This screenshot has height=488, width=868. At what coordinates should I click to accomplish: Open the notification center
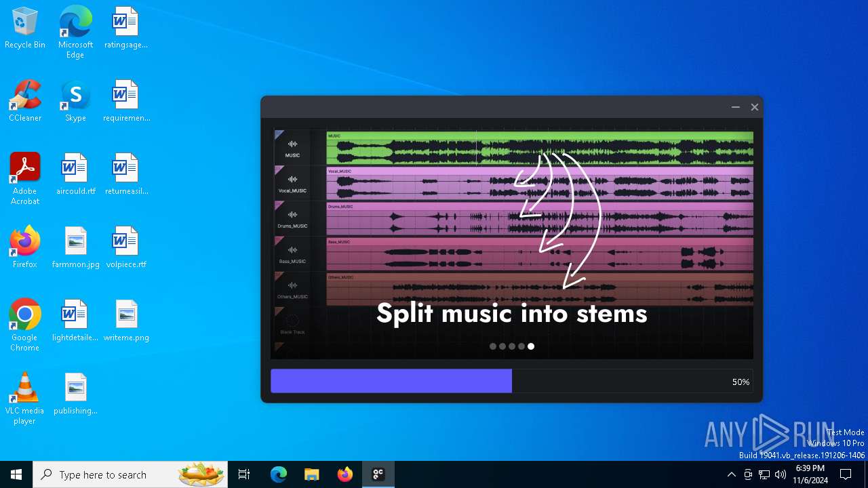coord(846,474)
